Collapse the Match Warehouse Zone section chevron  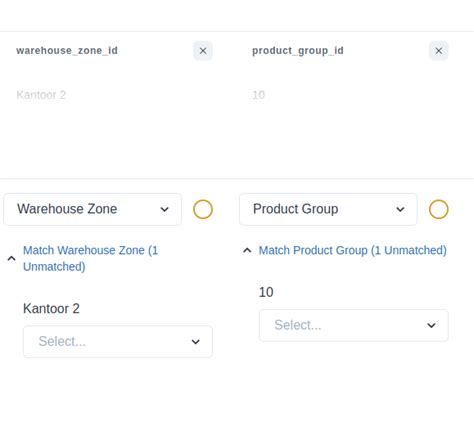(11, 258)
